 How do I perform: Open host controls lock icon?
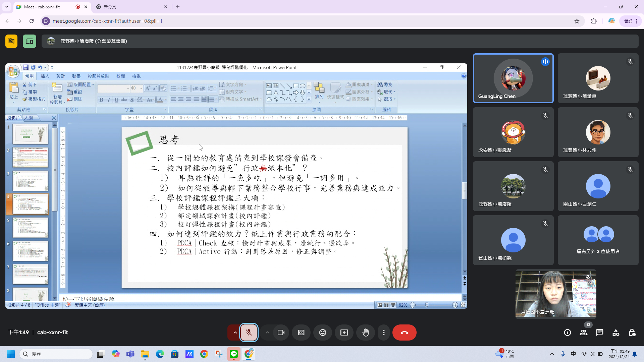point(632,333)
